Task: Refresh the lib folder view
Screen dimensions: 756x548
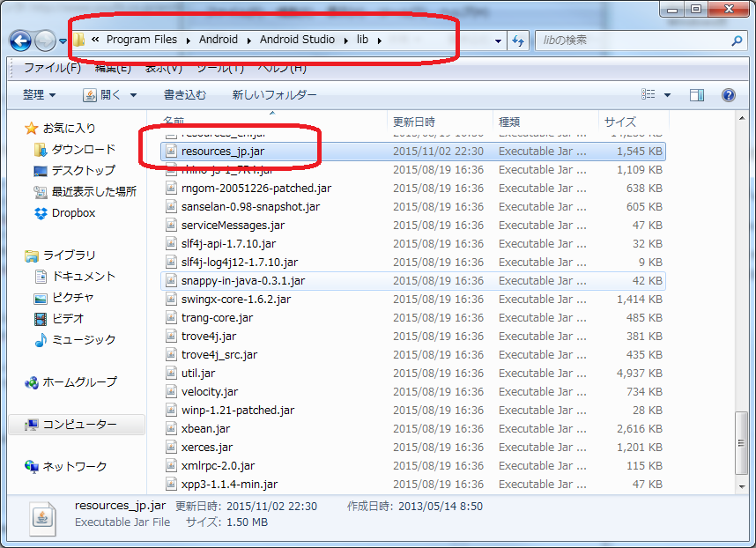Action: (x=518, y=41)
